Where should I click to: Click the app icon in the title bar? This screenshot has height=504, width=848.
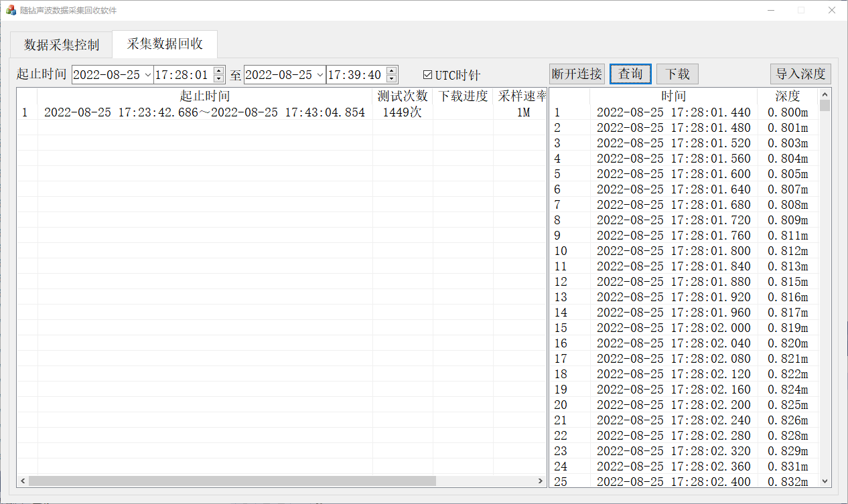coord(11,10)
